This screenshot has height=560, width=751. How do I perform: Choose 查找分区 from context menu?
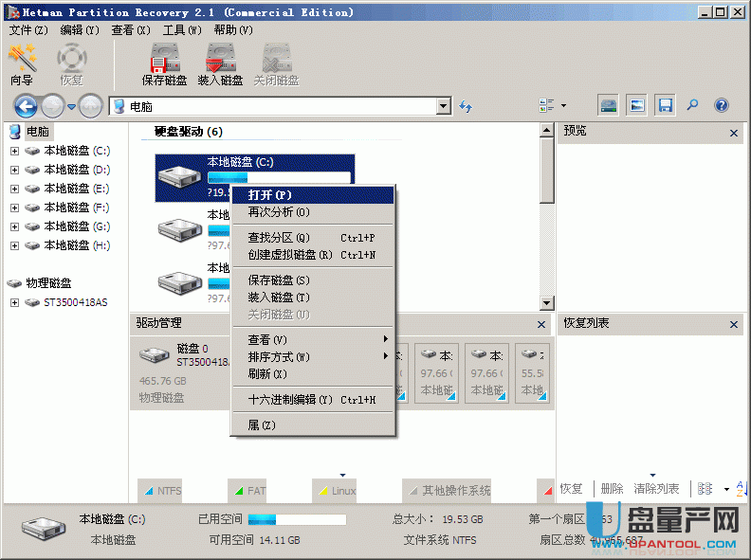[x=313, y=238]
